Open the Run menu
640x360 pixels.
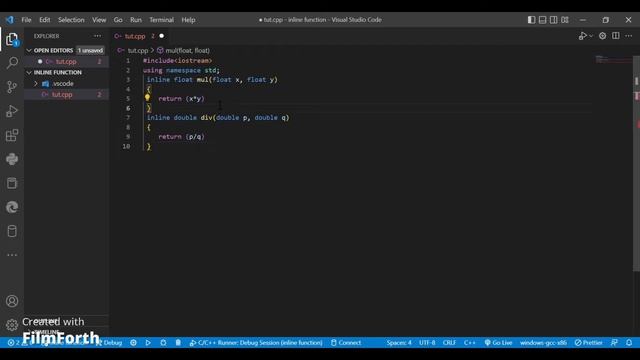tap(136, 20)
